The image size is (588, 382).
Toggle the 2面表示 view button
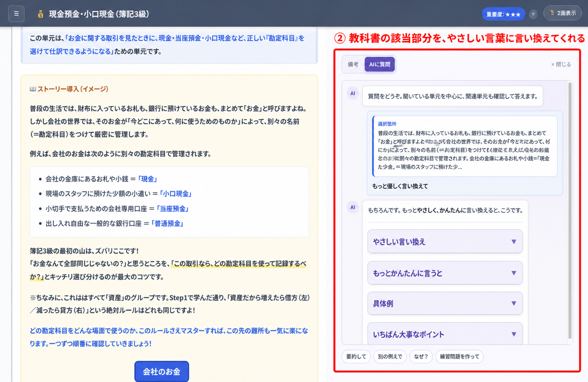562,13
